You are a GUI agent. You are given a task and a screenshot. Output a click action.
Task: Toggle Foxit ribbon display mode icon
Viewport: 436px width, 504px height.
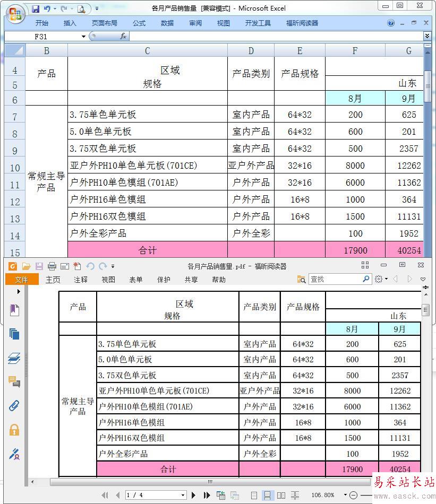365,265
